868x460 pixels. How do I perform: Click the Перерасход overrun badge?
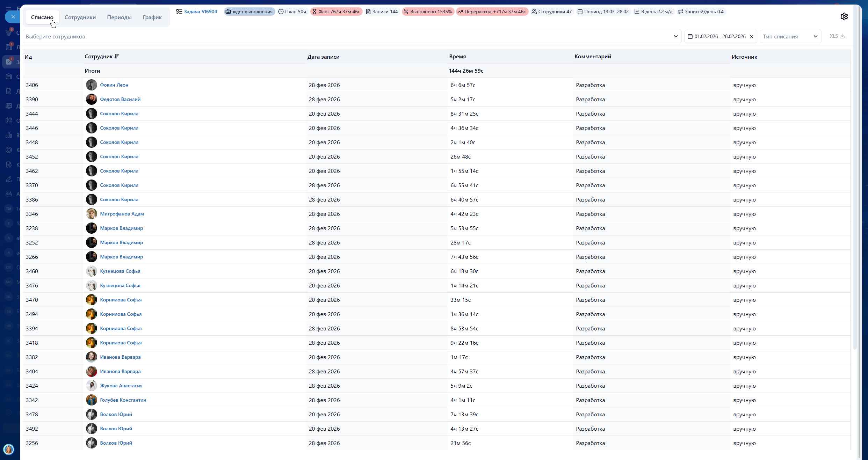[x=492, y=12]
